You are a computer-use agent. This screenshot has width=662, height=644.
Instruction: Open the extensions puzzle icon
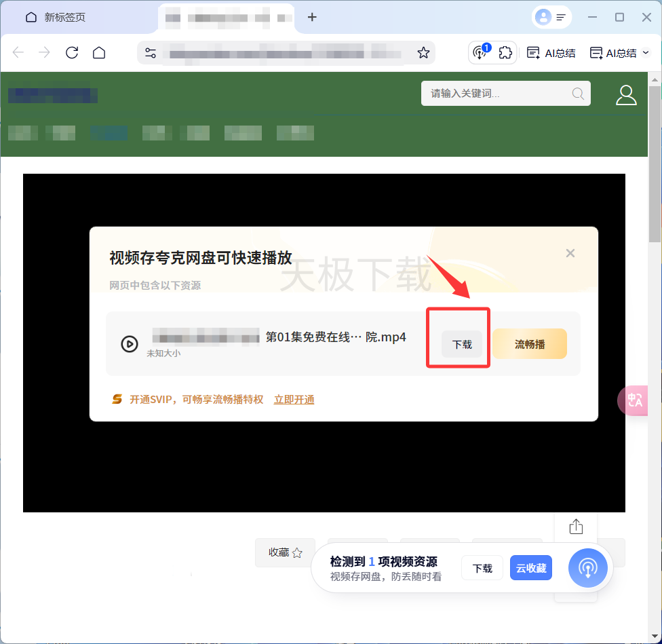coord(505,53)
